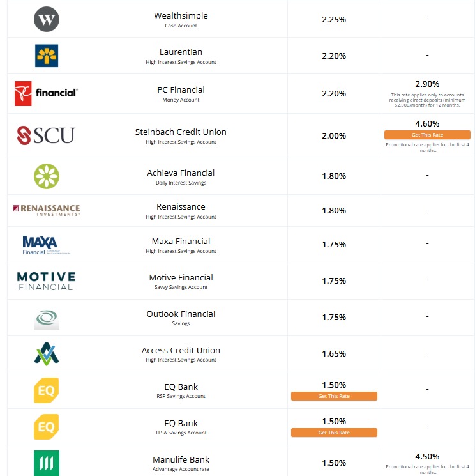Select the PC Financial Money Account name
The height and width of the screenshot is (476, 475).
coord(181,90)
